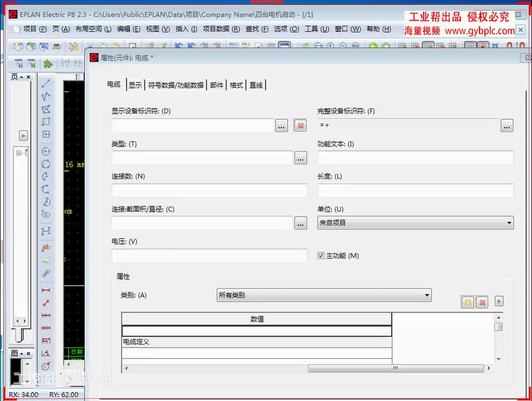The image size is (532, 401).
Task: Click the green puzzle-piece toolbar icon
Action: (x=48, y=63)
